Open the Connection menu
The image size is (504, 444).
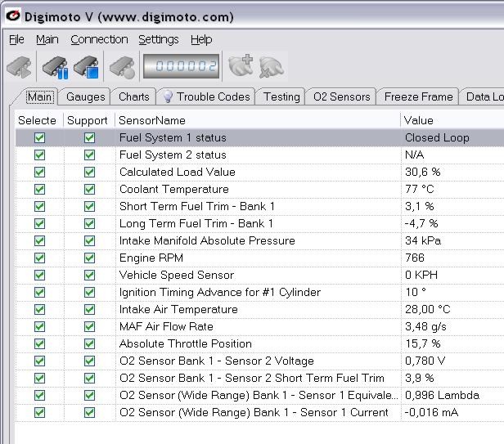click(99, 39)
